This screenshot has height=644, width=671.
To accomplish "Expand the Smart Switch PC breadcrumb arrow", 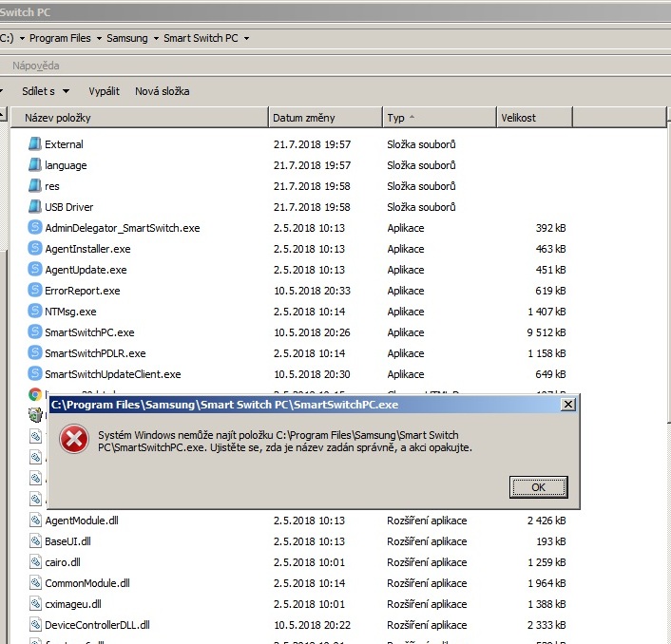I will 246,39.
